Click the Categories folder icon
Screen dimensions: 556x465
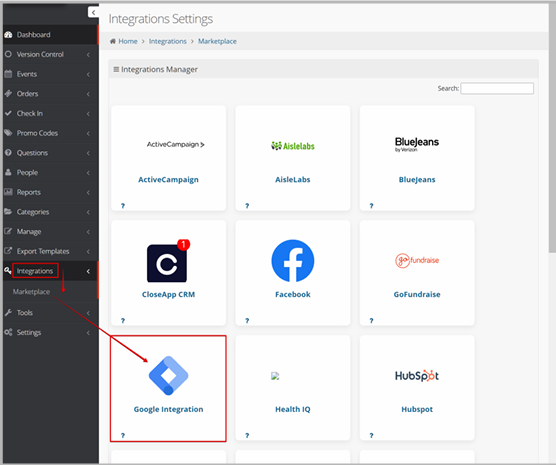click(x=8, y=211)
